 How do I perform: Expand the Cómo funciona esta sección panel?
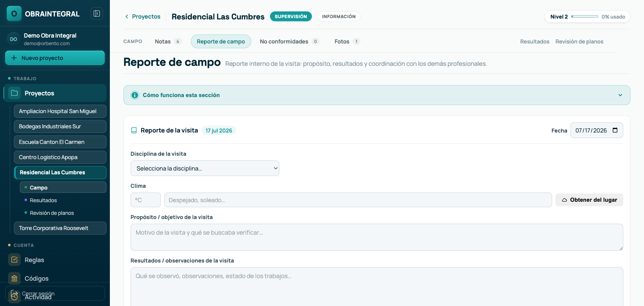click(377, 95)
